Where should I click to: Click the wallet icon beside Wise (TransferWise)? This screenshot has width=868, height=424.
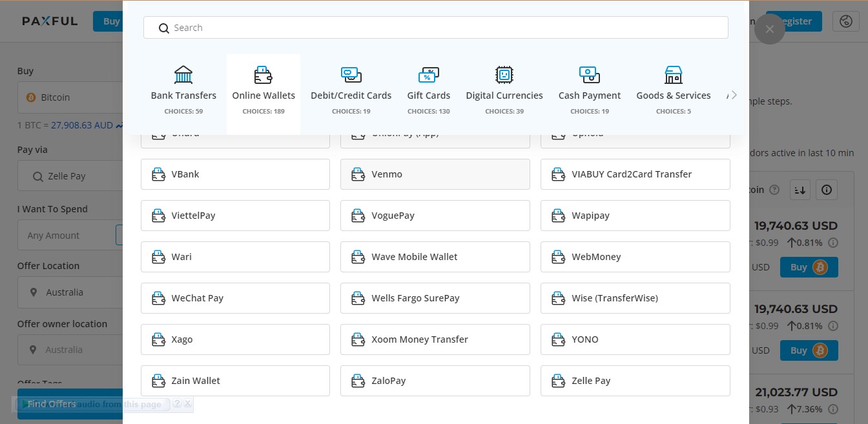[x=559, y=298]
